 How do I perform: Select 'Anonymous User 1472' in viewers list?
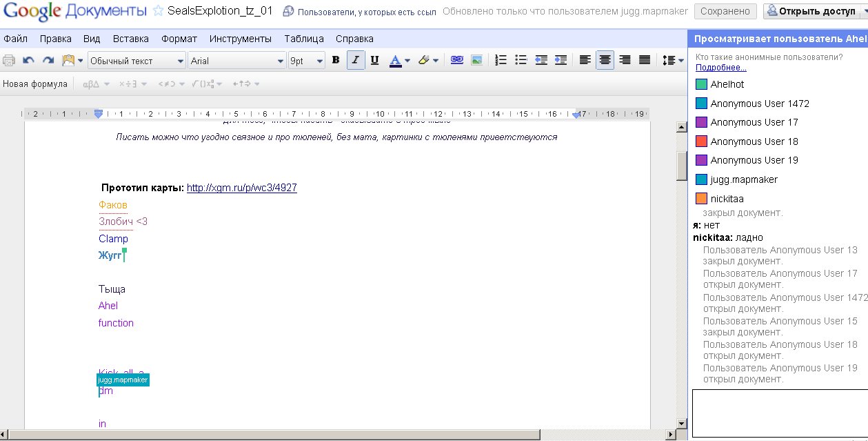coord(760,104)
